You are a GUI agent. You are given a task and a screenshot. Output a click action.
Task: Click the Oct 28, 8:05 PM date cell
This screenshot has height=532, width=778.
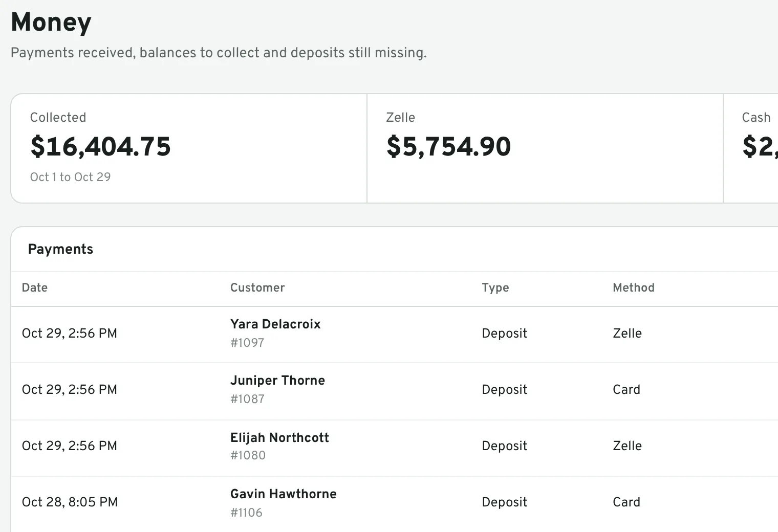point(70,502)
